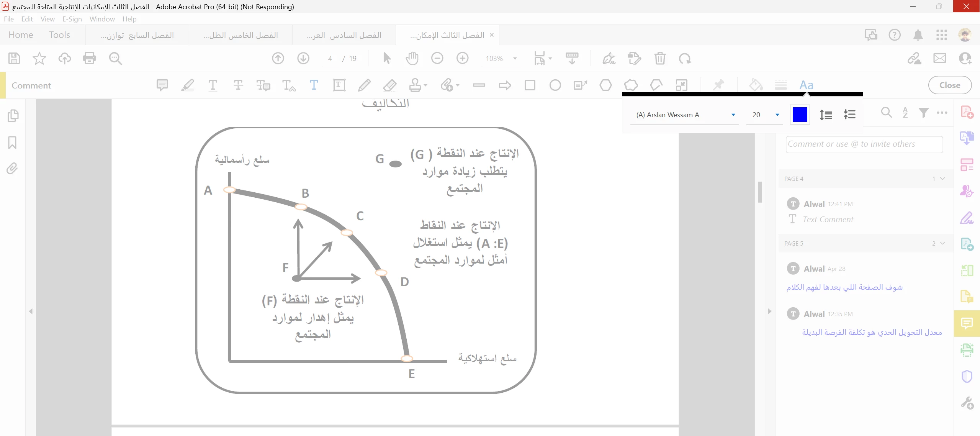Open the stamp tool
Viewport: 980px width, 436px height.
pyautogui.click(x=416, y=85)
